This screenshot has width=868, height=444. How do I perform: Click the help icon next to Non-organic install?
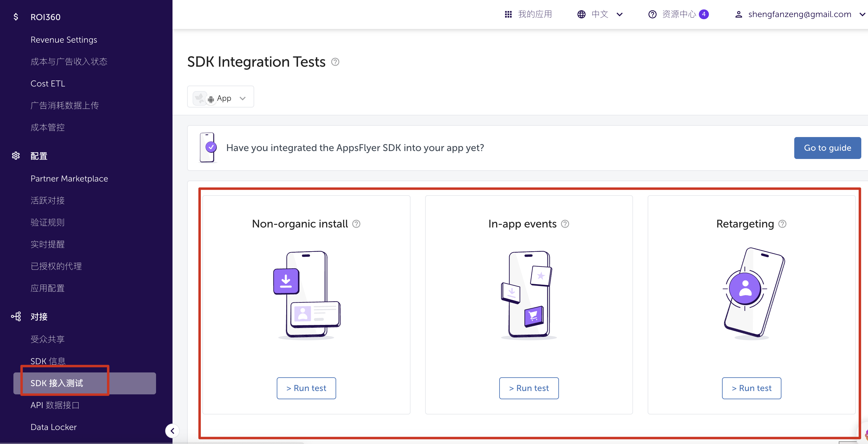point(356,224)
